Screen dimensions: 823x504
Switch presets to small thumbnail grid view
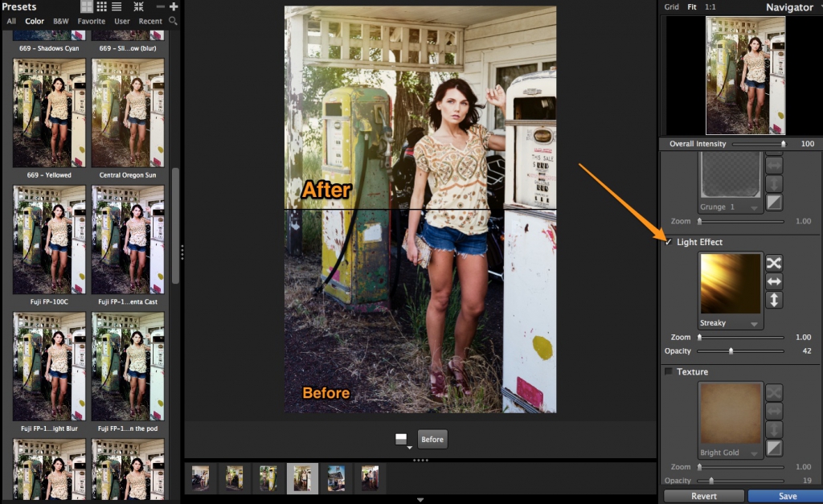[102, 6]
